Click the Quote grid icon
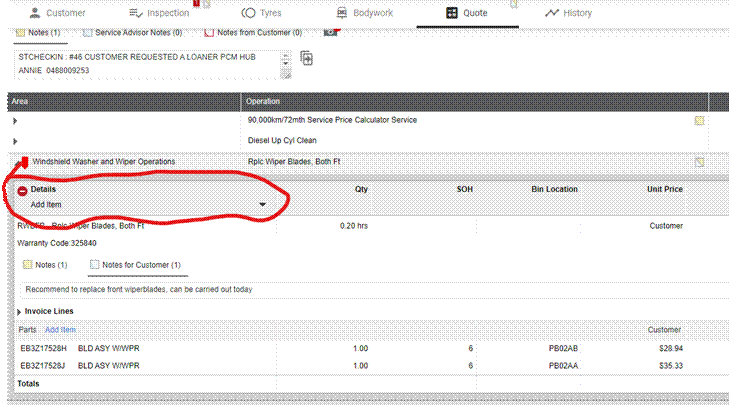Viewport: 729px width, 405px height. point(451,13)
